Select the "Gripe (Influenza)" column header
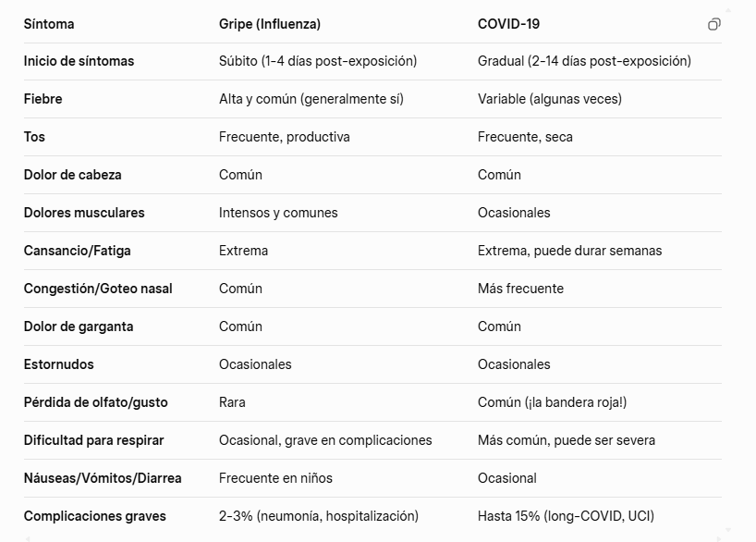 click(x=270, y=24)
